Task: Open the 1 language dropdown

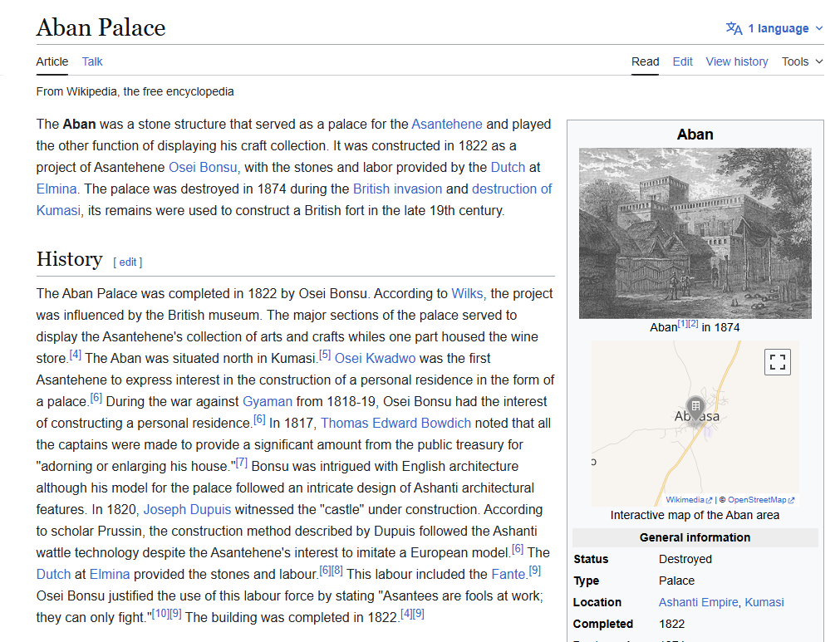Action: [774, 28]
